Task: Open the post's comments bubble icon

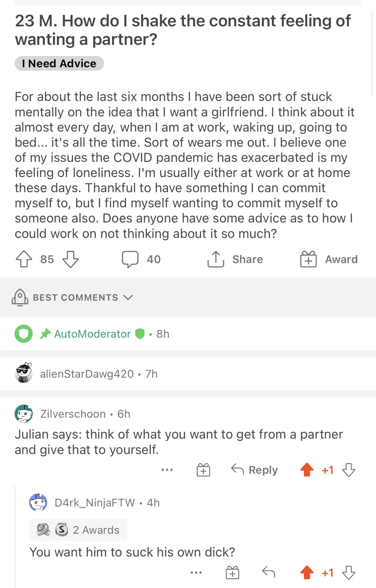Action: click(130, 259)
